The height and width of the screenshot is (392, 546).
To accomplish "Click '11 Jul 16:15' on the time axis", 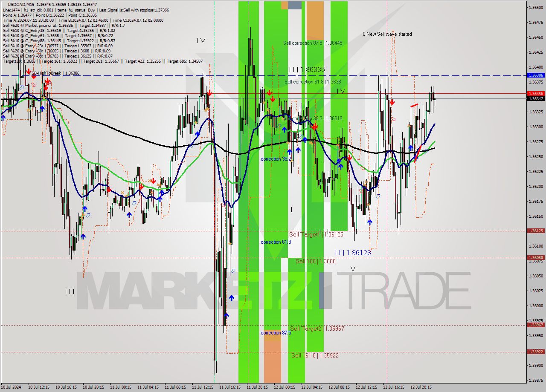I will point(230,387).
